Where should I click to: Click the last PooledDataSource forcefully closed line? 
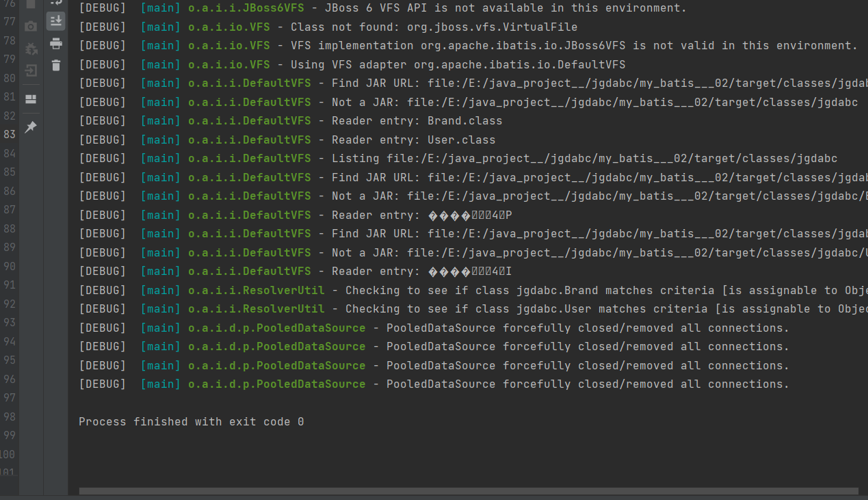click(x=434, y=384)
